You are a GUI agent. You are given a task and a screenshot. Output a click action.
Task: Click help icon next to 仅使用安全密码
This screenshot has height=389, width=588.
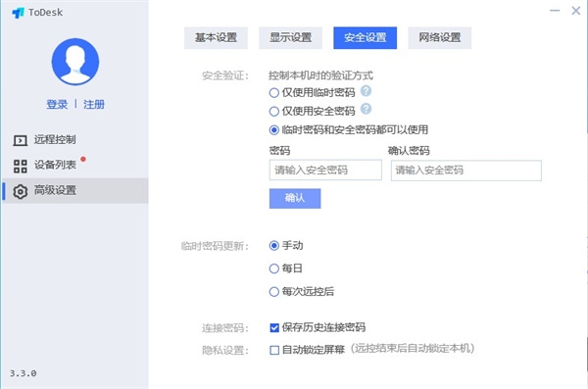tap(366, 109)
